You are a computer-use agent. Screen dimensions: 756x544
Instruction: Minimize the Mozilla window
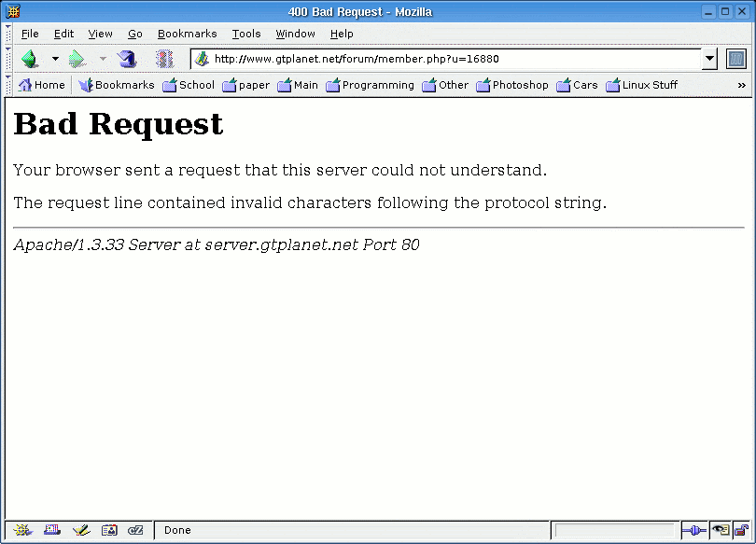708,11
